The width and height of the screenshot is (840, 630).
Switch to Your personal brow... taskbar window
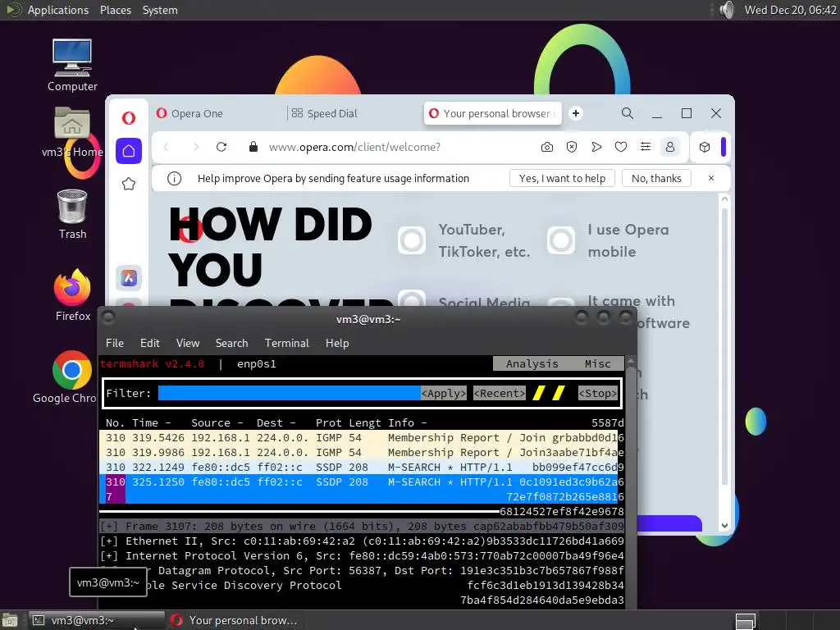(234, 620)
